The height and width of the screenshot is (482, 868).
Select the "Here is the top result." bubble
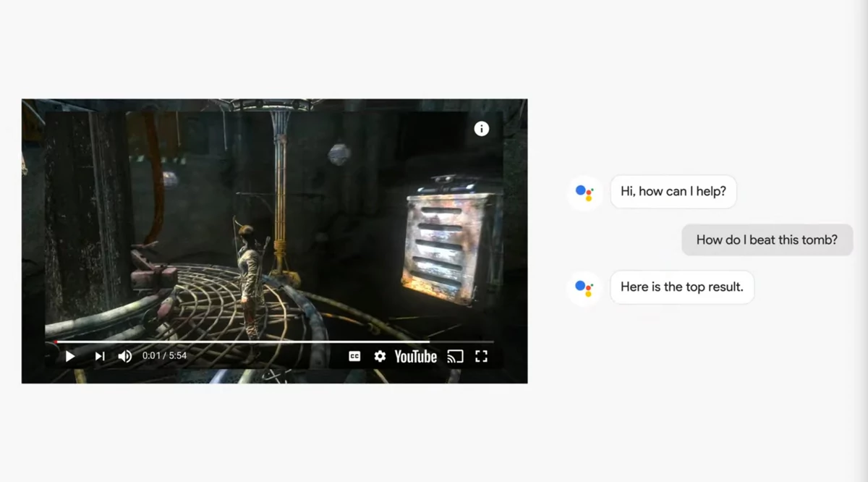pyautogui.click(x=682, y=287)
